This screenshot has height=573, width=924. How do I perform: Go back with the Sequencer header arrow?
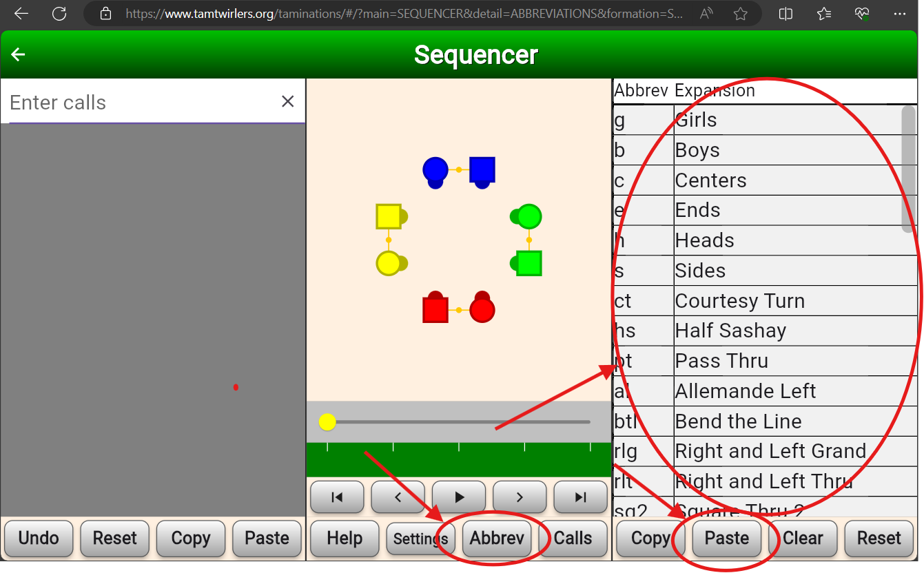[x=19, y=54]
